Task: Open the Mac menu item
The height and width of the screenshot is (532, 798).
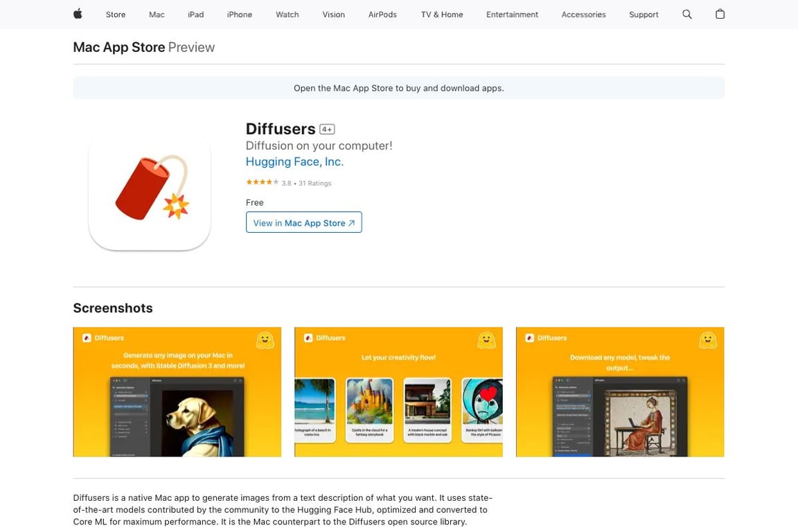Action: point(157,15)
